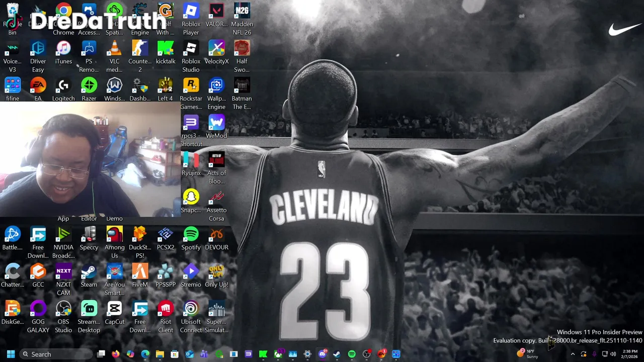Launch the Ubisoft Connect desktop icon
The width and height of the screenshot is (644, 362).
coord(191,317)
